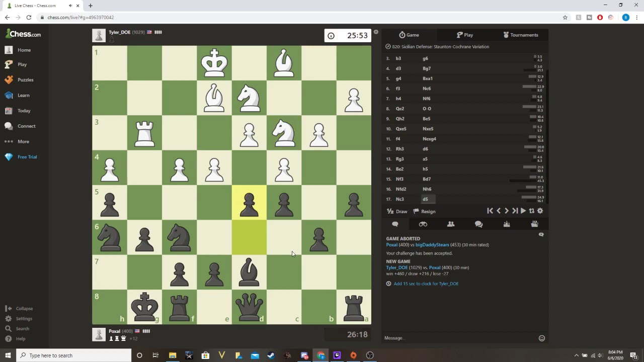This screenshot has height=362, width=644.
Task: Resign the game
Action: click(424, 211)
